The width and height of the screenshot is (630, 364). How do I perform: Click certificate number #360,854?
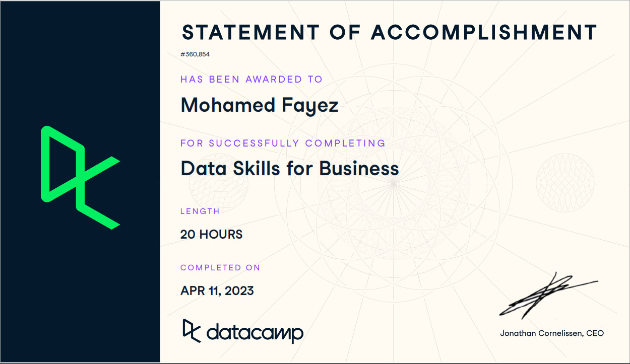pos(195,54)
